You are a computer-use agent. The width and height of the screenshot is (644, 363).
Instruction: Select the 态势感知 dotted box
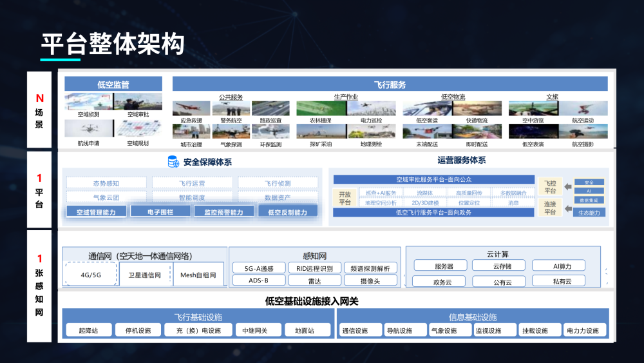click(106, 183)
